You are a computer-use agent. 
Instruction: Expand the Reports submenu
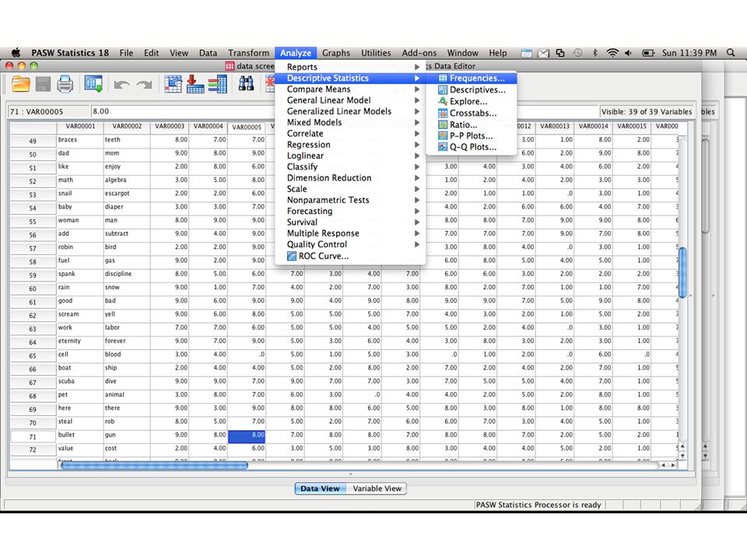tap(350, 67)
